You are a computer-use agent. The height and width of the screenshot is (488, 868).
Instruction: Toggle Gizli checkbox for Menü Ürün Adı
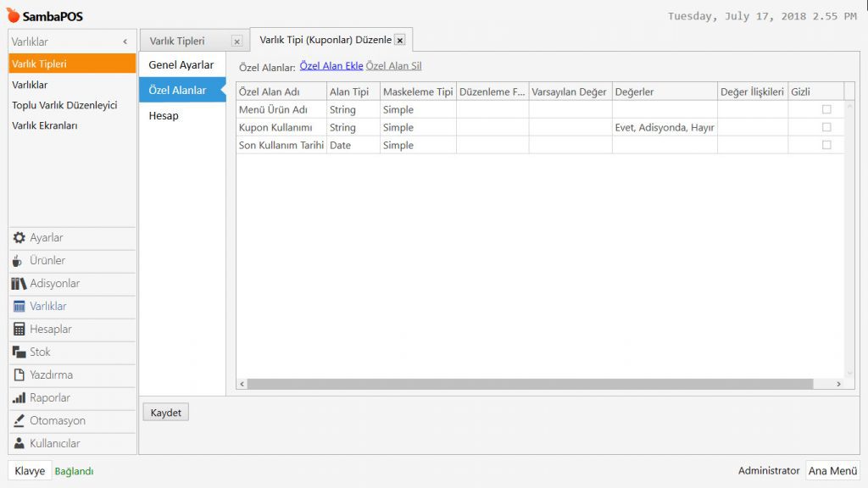tap(826, 109)
